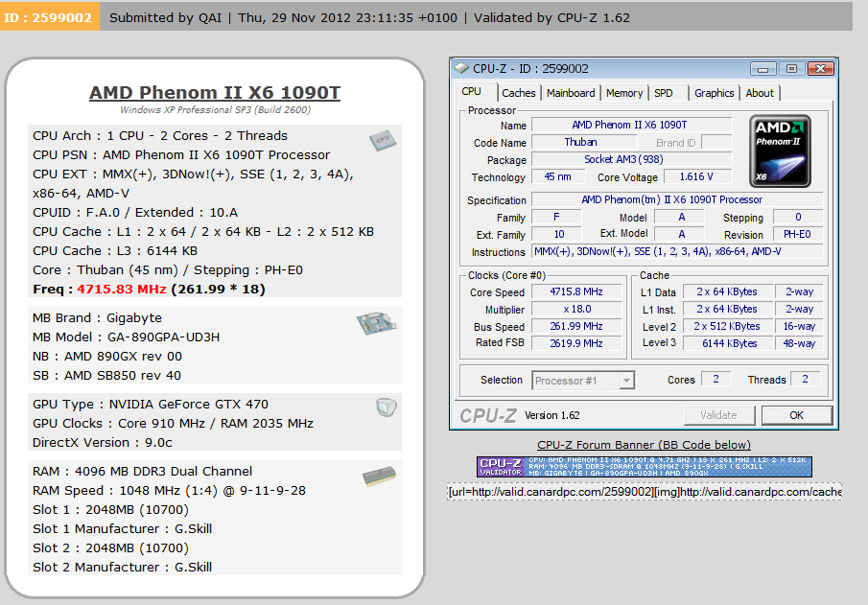Click the AMD Phenom II X6 logo
Screen dimensions: 868x605
[x=780, y=151]
